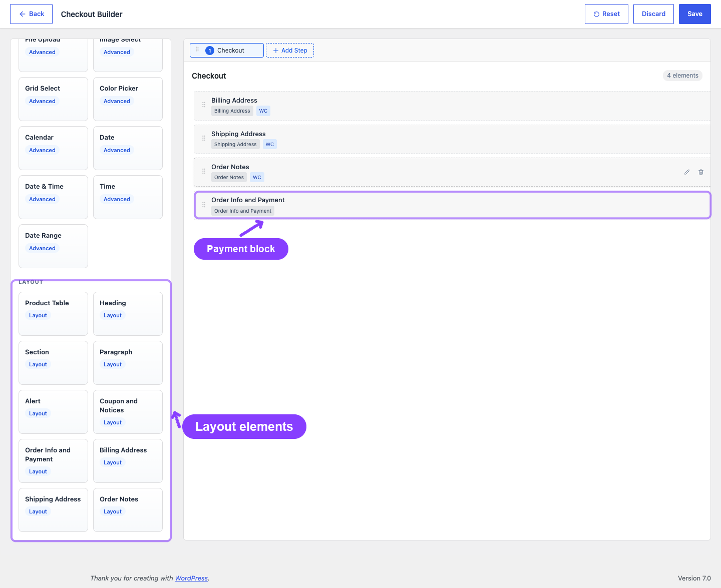Click the '4 elements' count badge
This screenshot has width=721, height=588.
[x=682, y=76]
